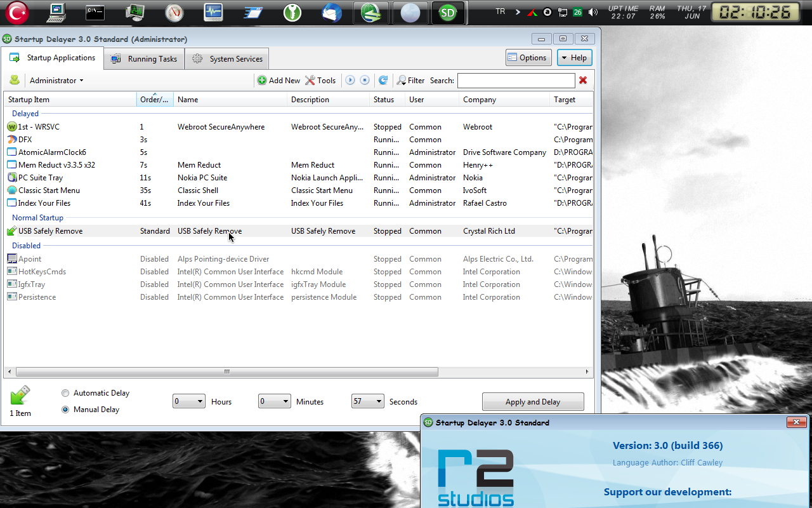This screenshot has height=508, width=812.
Task: Click the Crystal Rich Ltd company cell
Action: click(489, 231)
